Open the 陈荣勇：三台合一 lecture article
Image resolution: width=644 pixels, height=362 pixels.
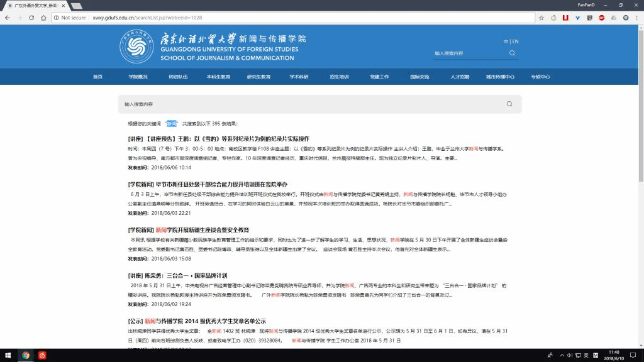[177, 275]
